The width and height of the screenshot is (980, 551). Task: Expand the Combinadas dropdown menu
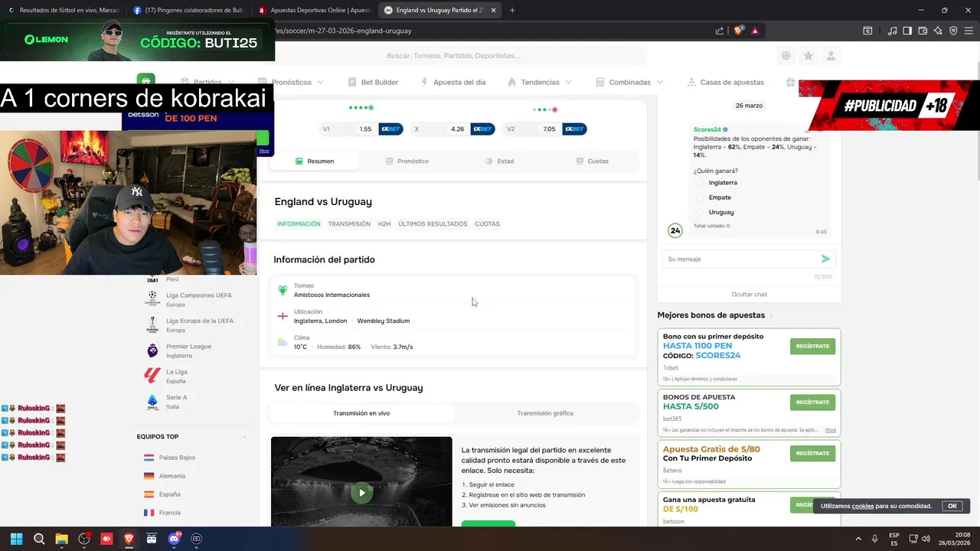tap(659, 82)
